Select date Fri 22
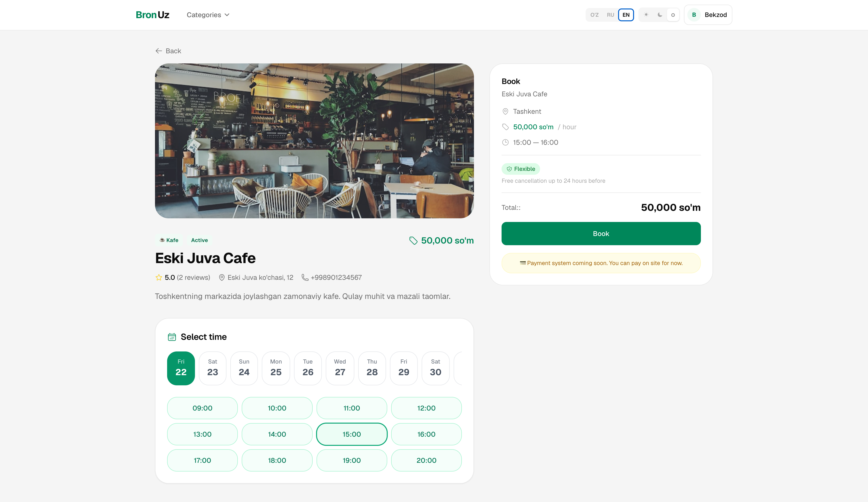 181,368
